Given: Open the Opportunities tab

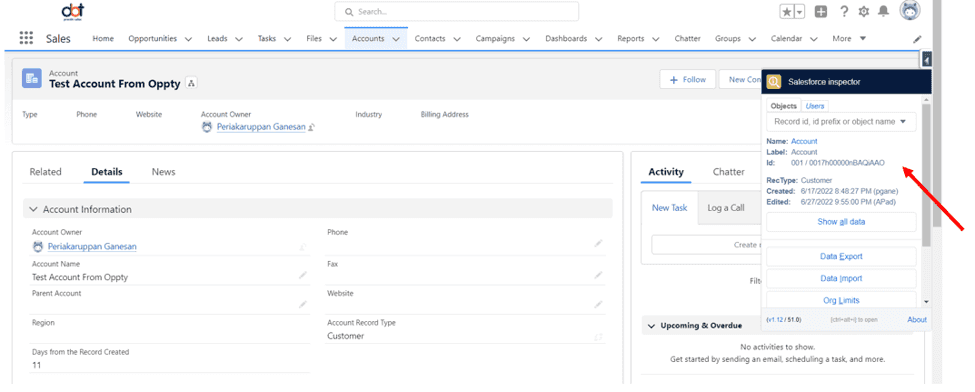Looking at the screenshot, I should pyautogui.click(x=152, y=39).
